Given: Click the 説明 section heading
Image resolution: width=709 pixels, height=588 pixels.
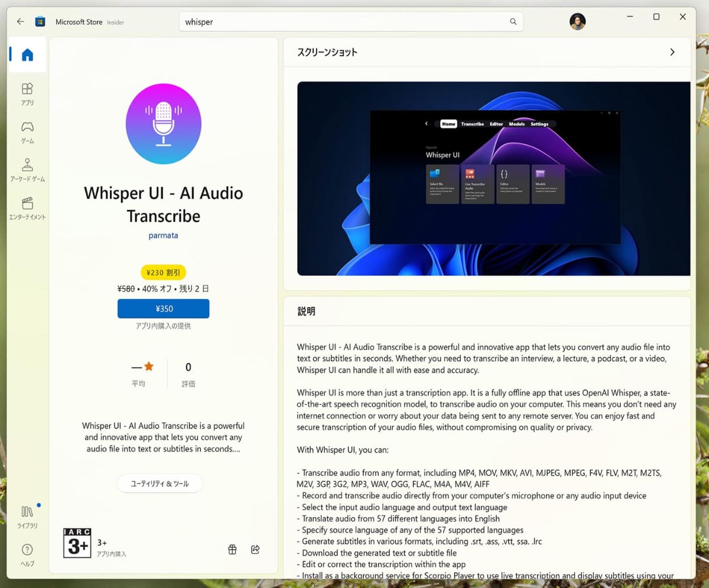Looking at the screenshot, I should pos(307,311).
